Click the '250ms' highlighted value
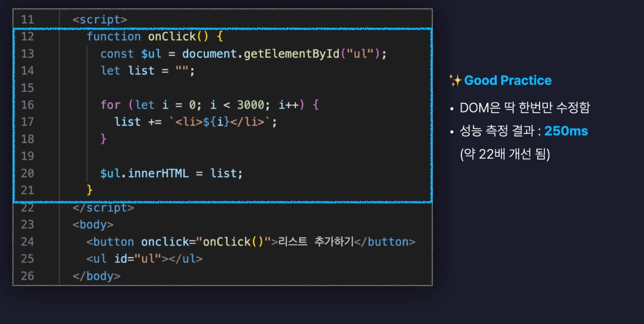Image resolution: width=644 pixels, height=324 pixels. (x=566, y=131)
